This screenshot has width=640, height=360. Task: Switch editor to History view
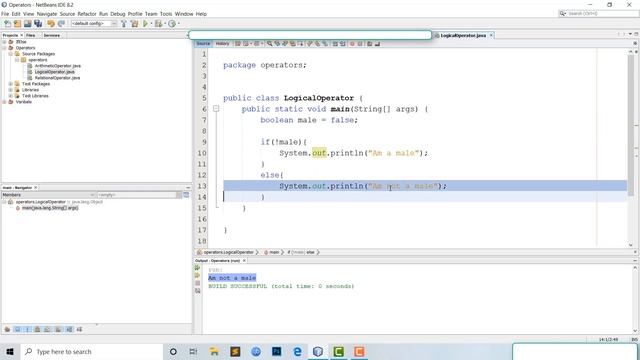(222, 44)
